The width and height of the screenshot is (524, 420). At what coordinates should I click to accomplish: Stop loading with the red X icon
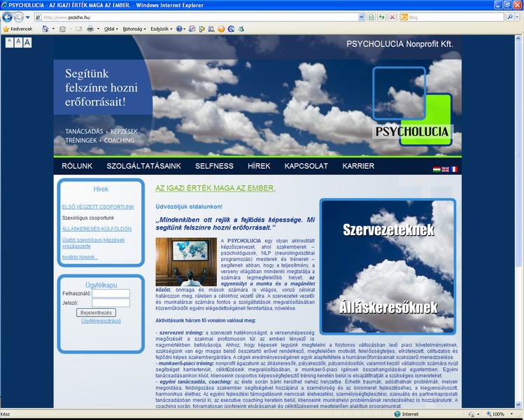pyautogui.click(x=392, y=17)
